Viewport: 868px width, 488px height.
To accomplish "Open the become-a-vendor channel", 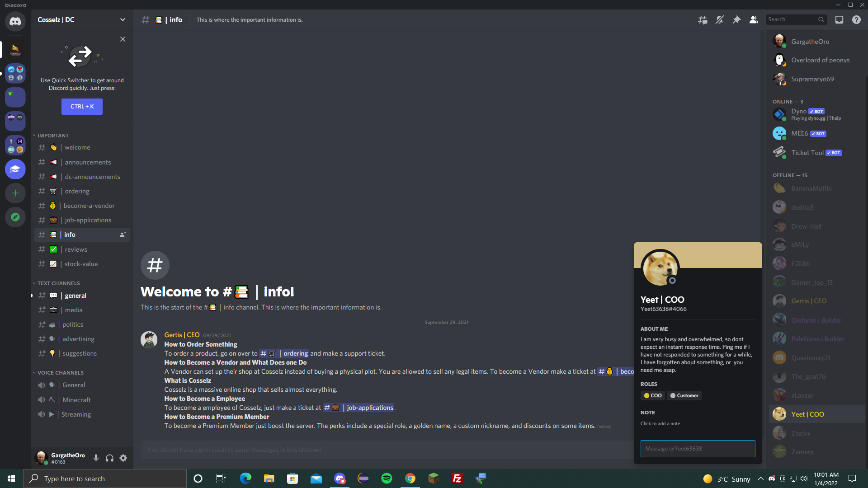I will (x=82, y=206).
